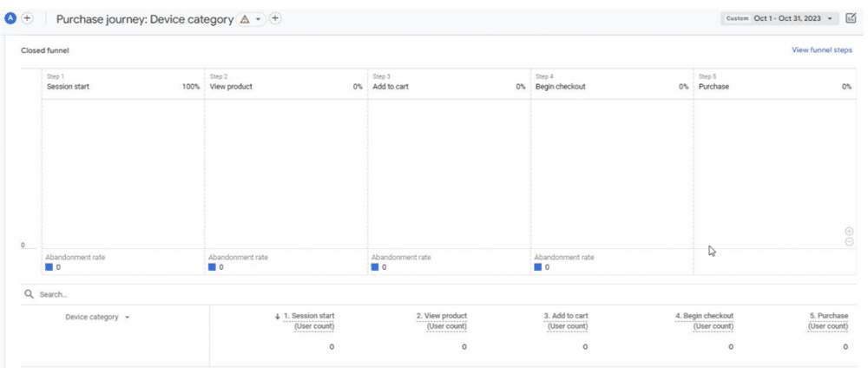Click the blue 'A' comparison badge
868x374 pixels.
[x=10, y=18]
